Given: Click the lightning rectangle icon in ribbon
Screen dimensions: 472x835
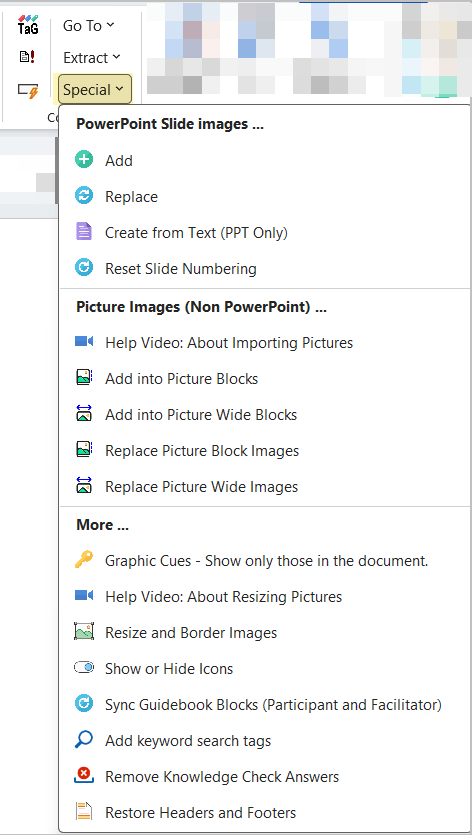Looking at the screenshot, I should point(28,90).
